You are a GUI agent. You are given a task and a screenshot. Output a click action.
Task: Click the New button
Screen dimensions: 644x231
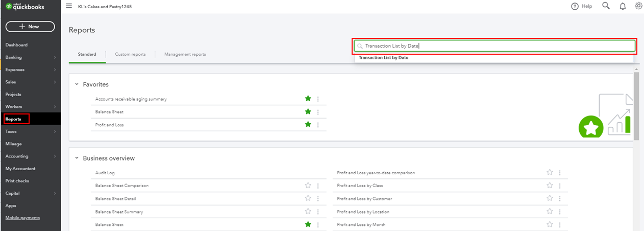point(30,27)
